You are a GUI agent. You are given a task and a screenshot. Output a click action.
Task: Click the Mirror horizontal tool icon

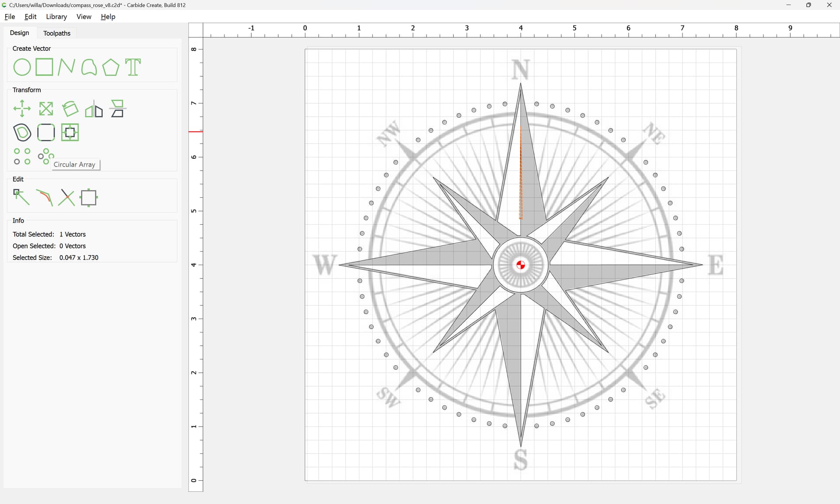(x=94, y=109)
